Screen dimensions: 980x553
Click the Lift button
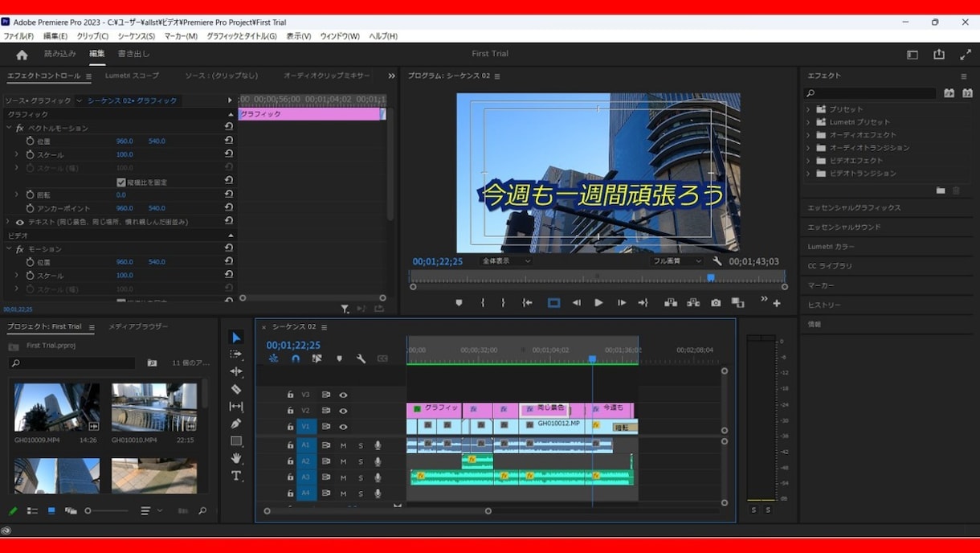[671, 303]
